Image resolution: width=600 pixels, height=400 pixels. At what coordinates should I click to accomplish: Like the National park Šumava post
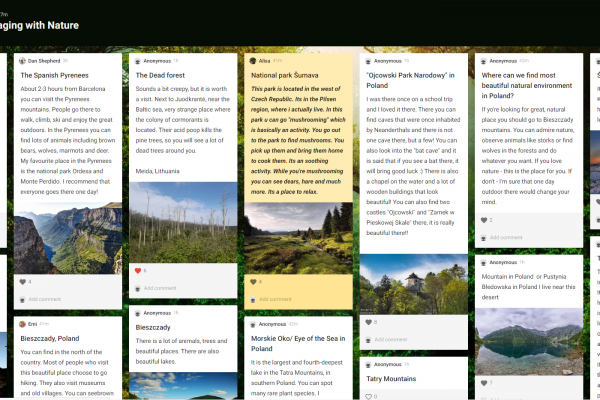(253, 282)
